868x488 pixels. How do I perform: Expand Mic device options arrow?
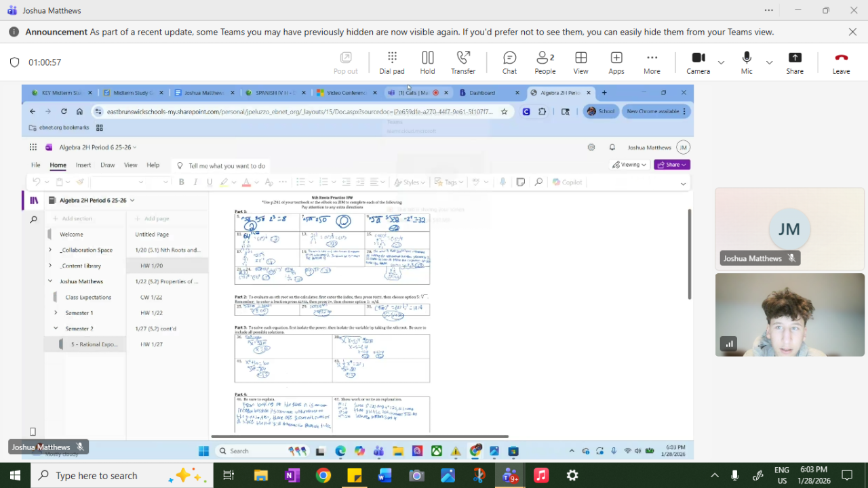769,62
